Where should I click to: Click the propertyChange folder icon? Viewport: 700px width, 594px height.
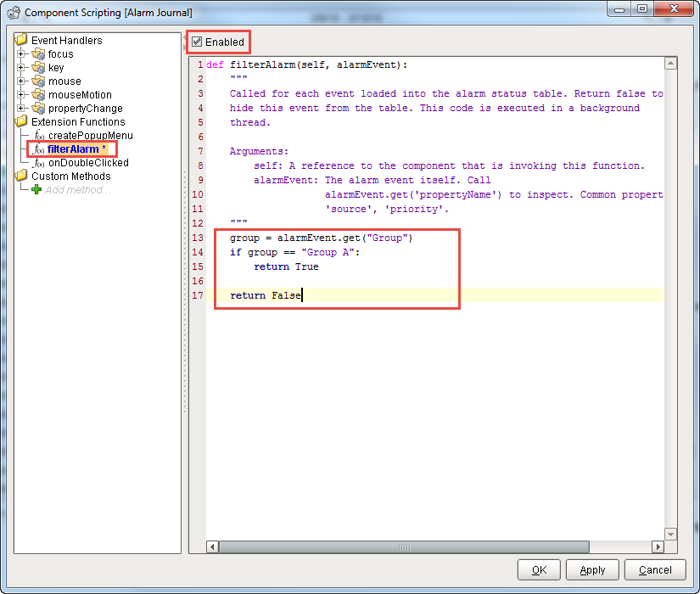[38, 109]
